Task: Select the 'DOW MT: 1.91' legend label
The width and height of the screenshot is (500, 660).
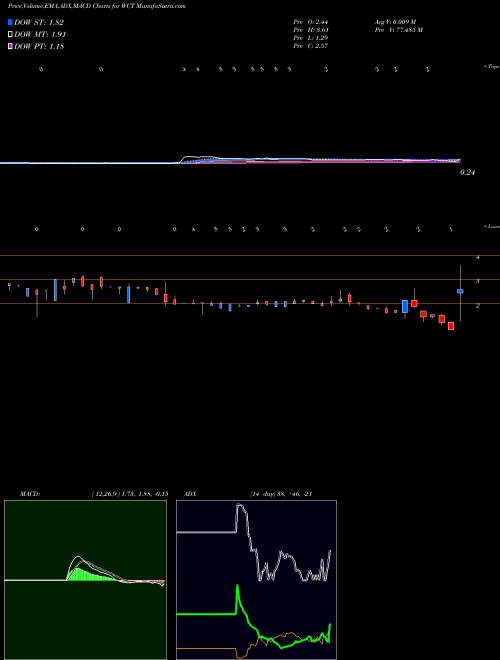Action: pos(40,35)
